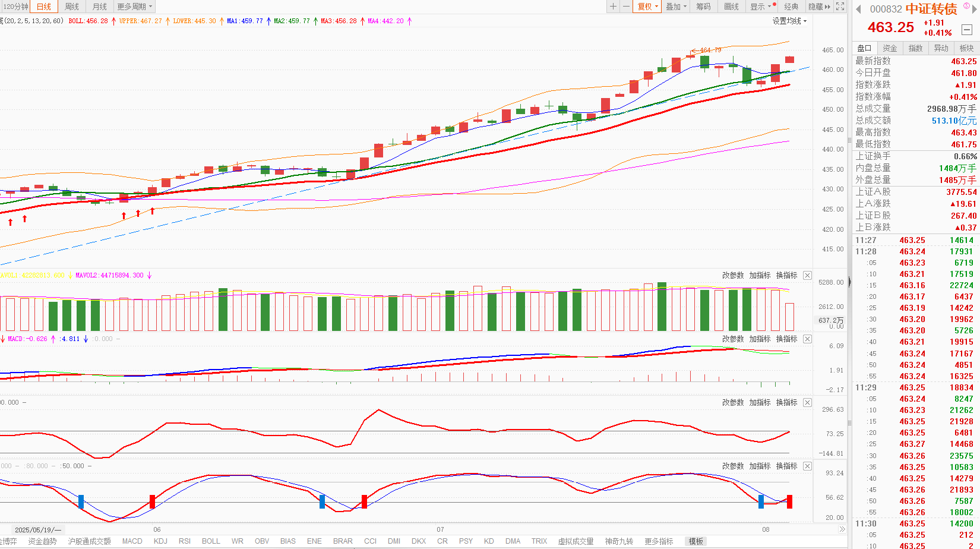Image resolution: width=980 pixels, height=549 pixels.
Task: Select PSY indicator at bottom bar
Action: [466, 541]
